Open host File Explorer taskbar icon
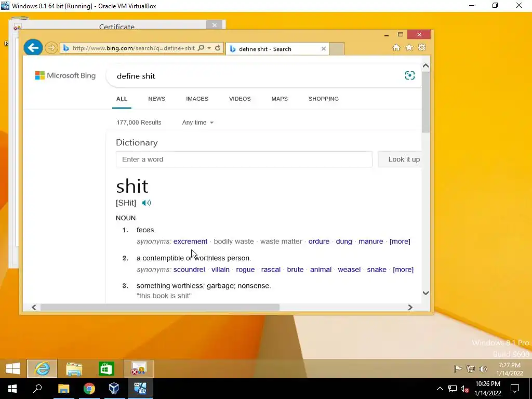Screen dimensions: 532x399 64,389
